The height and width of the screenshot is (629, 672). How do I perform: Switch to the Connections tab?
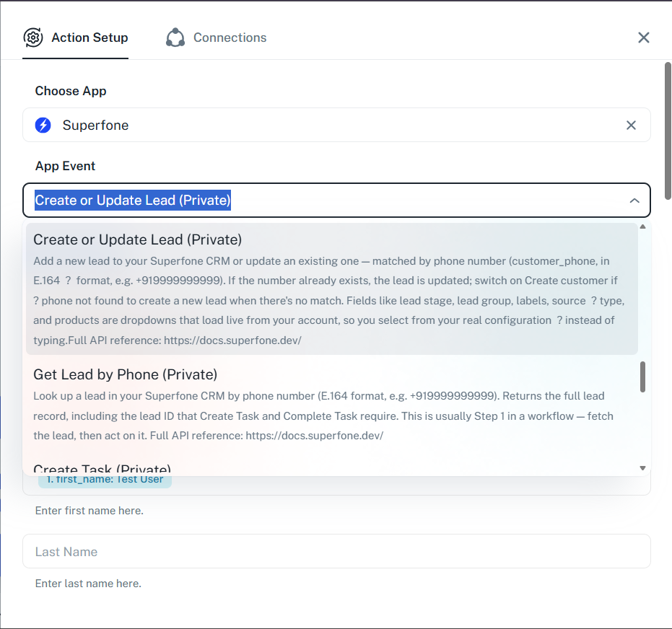click(x=216, y=38)
